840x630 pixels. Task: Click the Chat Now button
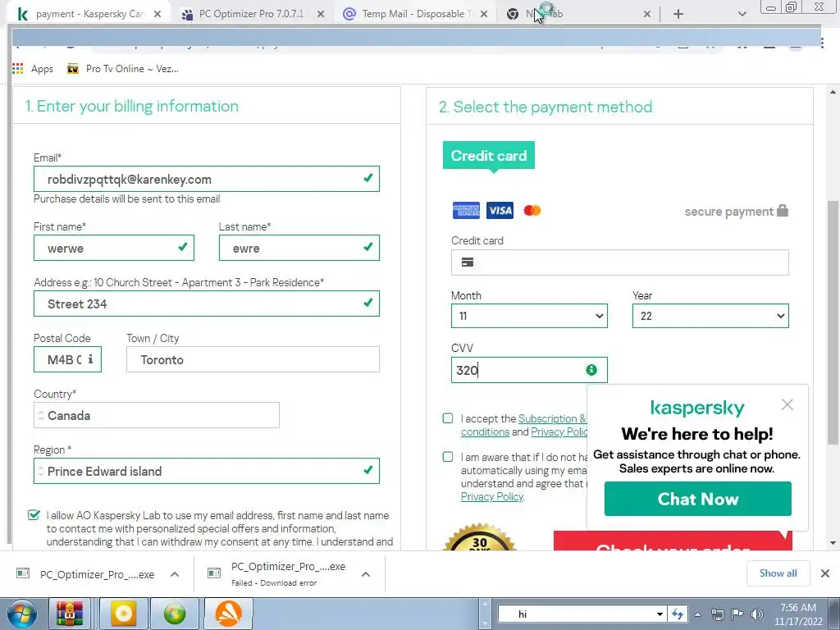click(x=697, y=499)
